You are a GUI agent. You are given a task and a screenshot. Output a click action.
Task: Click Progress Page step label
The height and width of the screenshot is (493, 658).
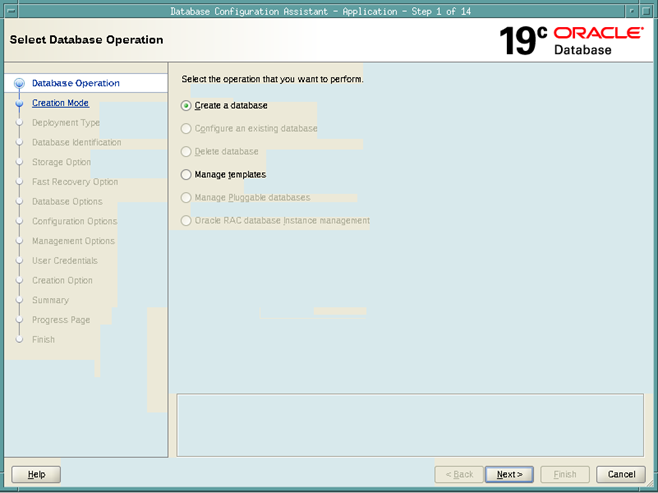click(61, 320)
